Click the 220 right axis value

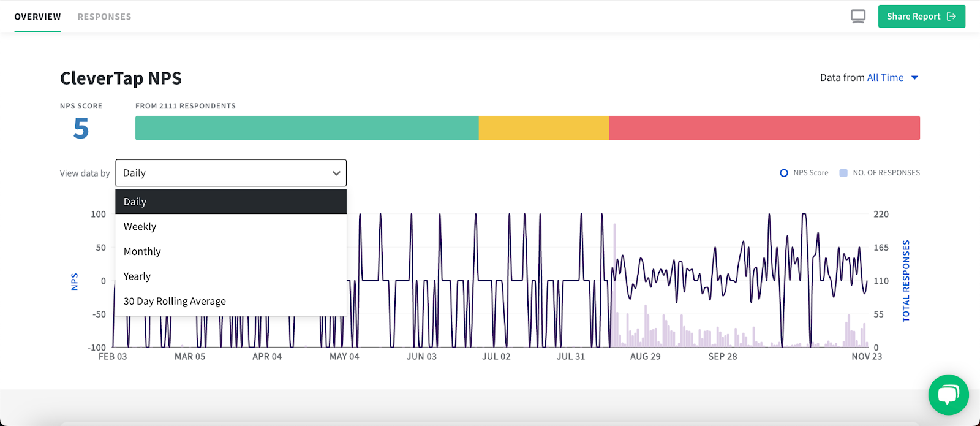click(881, 215)
